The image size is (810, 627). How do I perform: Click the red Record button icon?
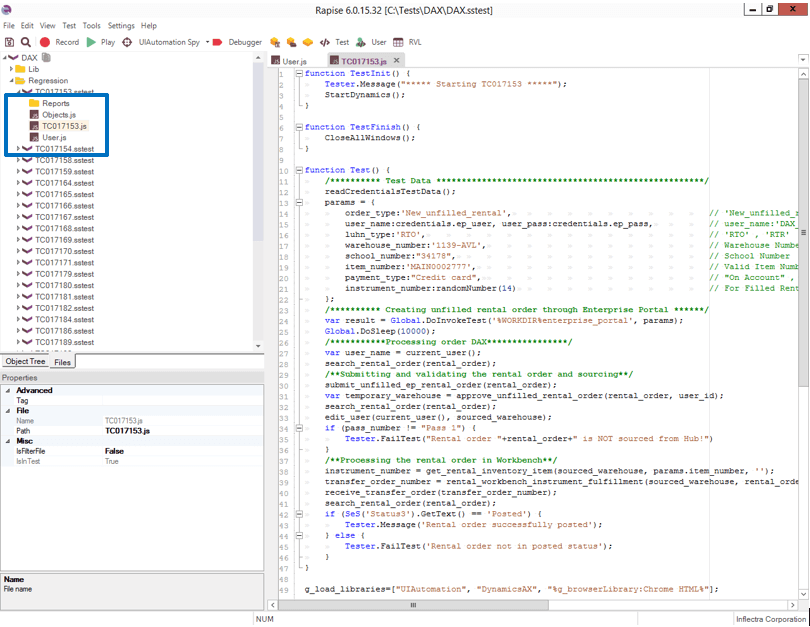click(x=45, y=42)
